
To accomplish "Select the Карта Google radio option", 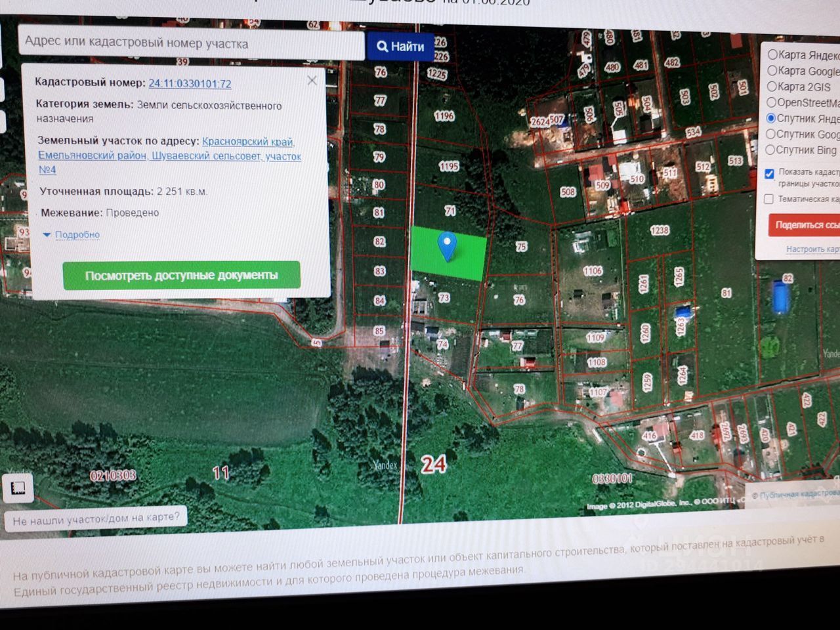I will (x=772, y=71).
